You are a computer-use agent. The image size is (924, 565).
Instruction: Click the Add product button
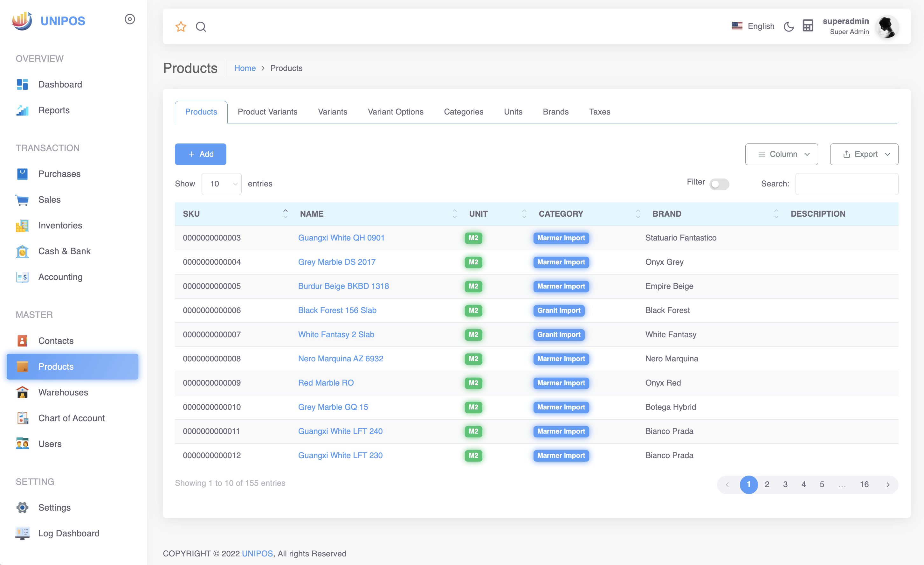coord(200,154)
